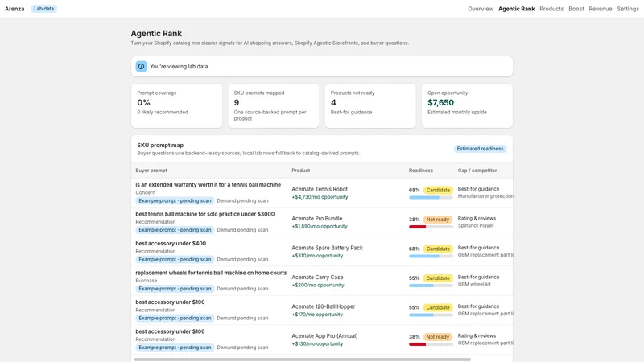Screen dimensions: 644x362
Task: Click the Estimated readiness badge
Action: 480,149
